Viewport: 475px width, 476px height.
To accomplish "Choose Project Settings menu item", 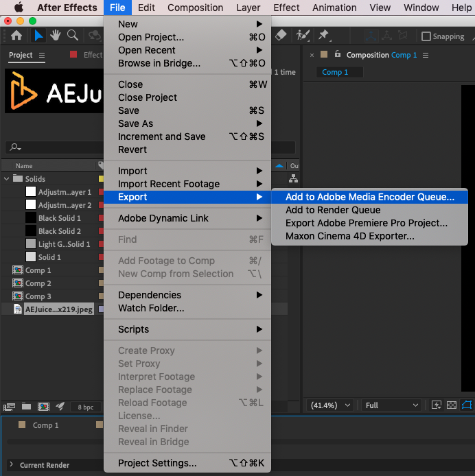I will [187, 463].
